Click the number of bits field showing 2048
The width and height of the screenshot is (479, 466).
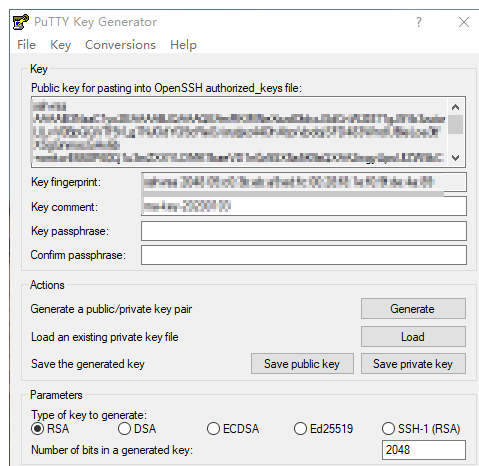click(424, 450)
